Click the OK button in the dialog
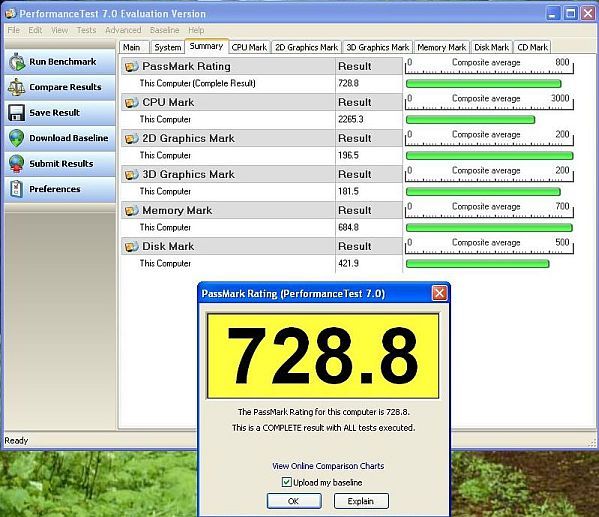Image resolution: width=599 pixels, height=517 pixels. point(294,501)
